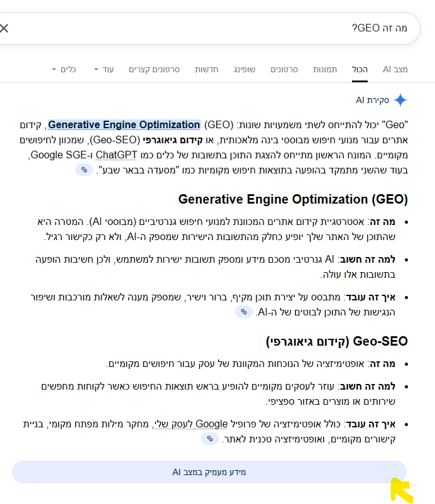Click the heading Geo-SEO (קידום גיאוגרפי)

(x=337, y=341)
